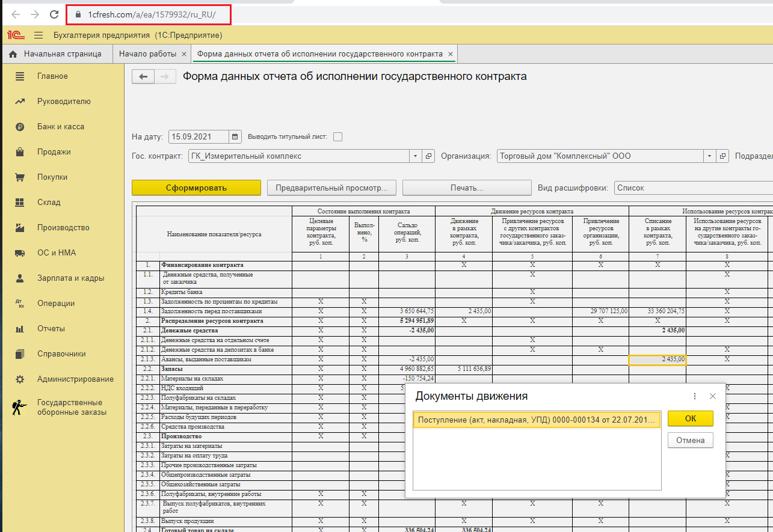
Task: Click Предварительный просмотр button
Action: [x=331, y=188]
